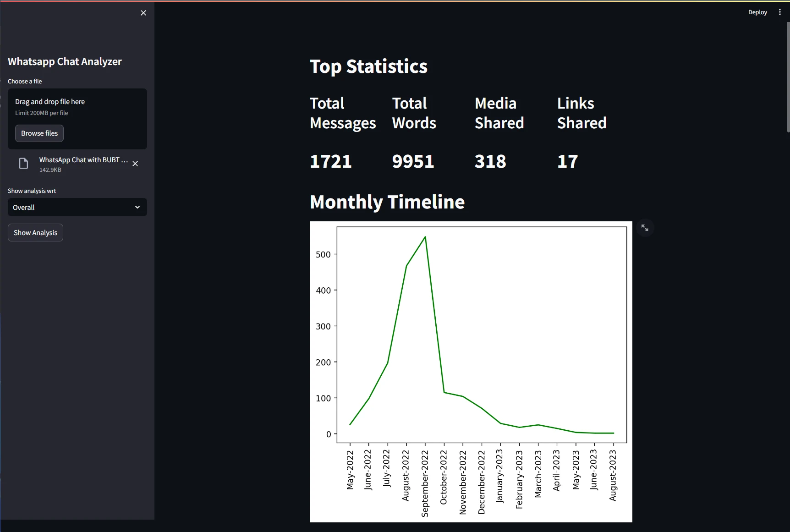The image size is (790, 532).
Task: Click the uploaded document file icon
Action: (23, 164)
